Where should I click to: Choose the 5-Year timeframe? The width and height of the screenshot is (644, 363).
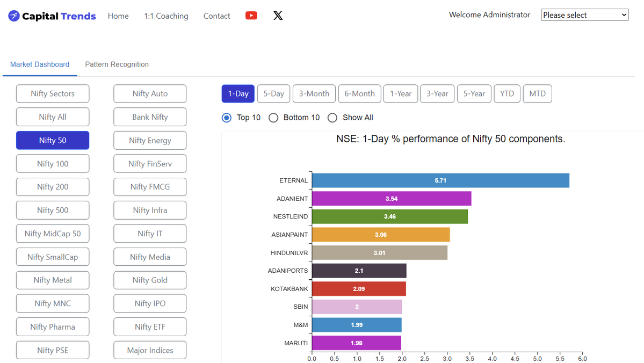click(474, 93)
